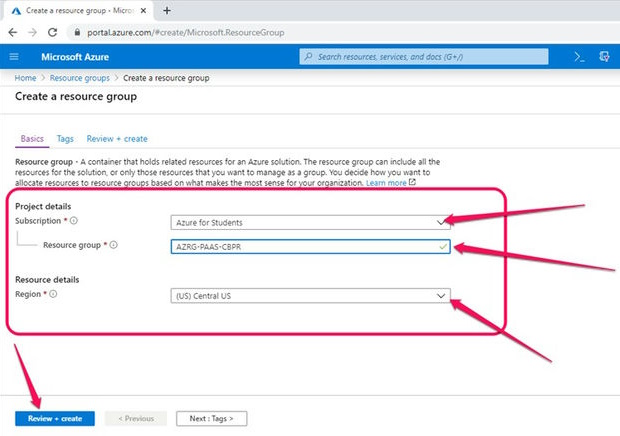This screenshot has height=436, width=620.
Task: Click the Microsoft Azure brand title
Action: (75, 57)
